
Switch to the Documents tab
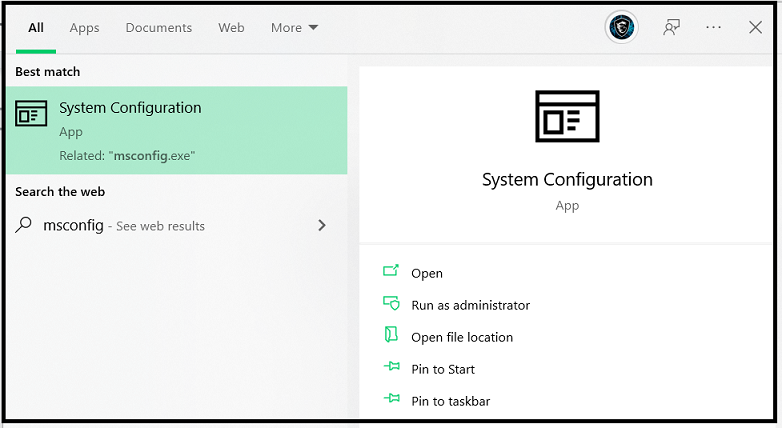coord(159,28)
